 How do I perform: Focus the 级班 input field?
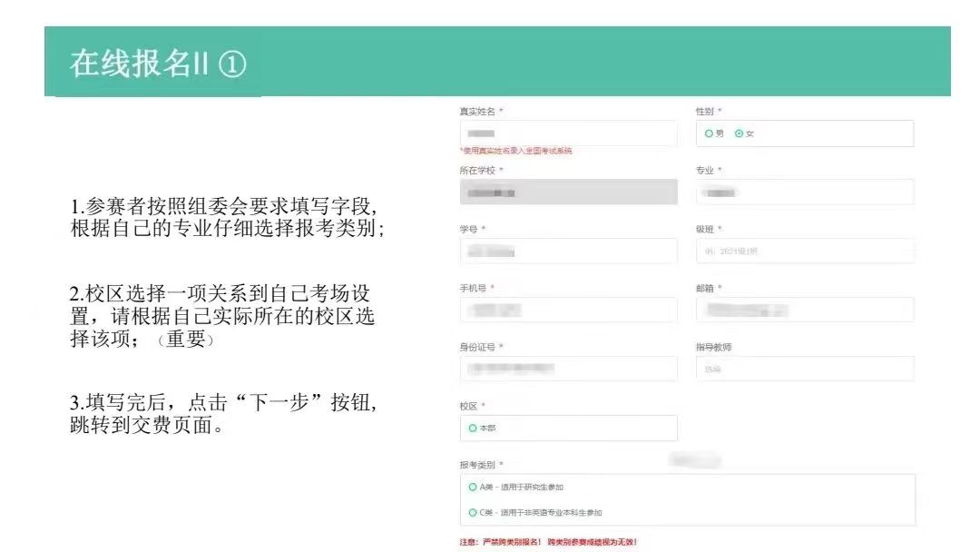(x=805, y=251)
